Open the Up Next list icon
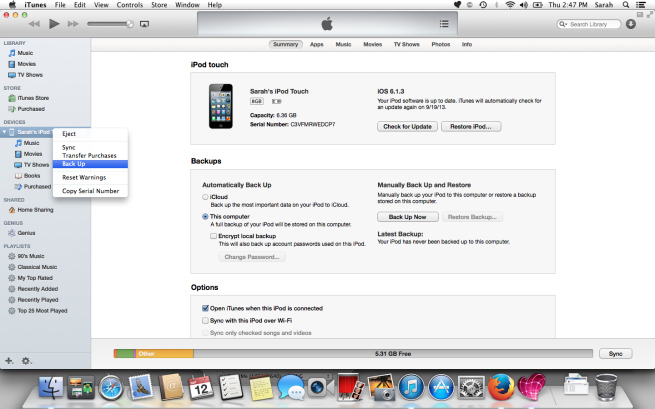Screen dimensions: 655x409 click(x=444, y=22)
